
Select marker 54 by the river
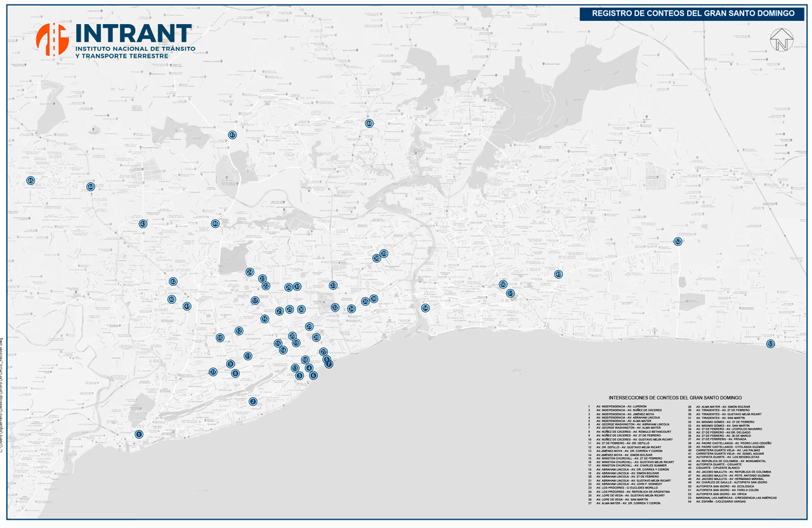pyautogui.click(x=426, y=308)
